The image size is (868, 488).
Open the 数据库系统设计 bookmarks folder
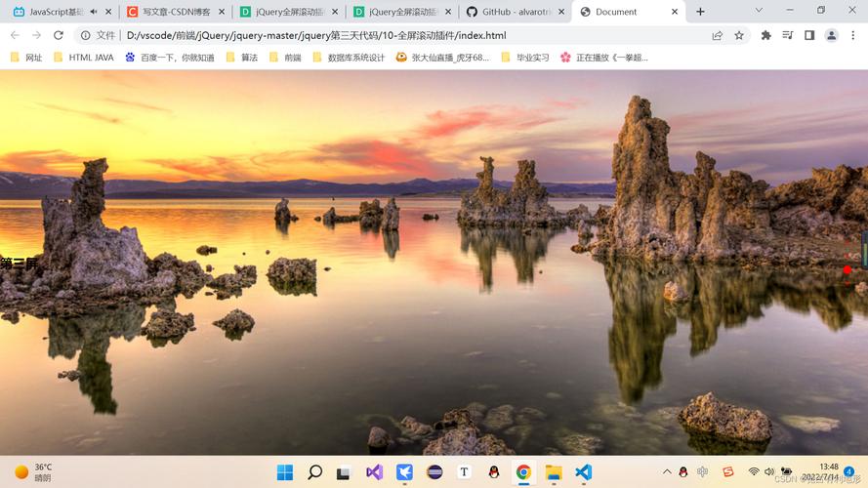(349, 58)
